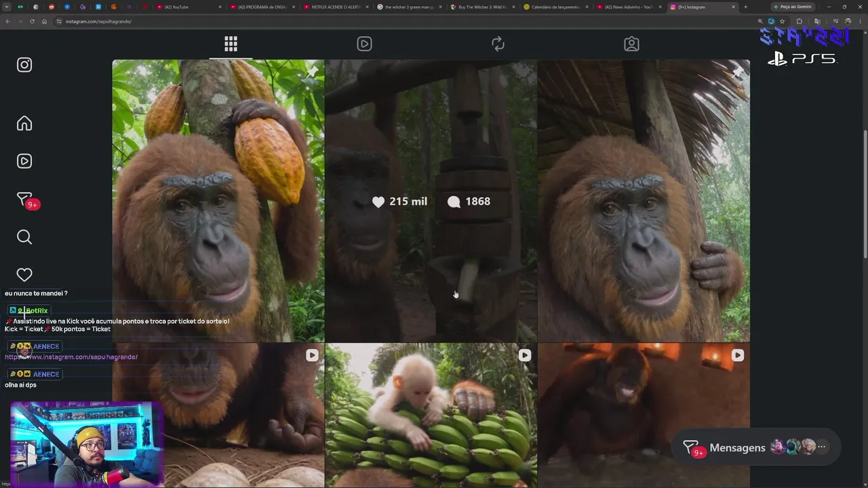Close the (42) YouTube tab
The width and height of the screenshot is (868, 488).
coord(220,7)
